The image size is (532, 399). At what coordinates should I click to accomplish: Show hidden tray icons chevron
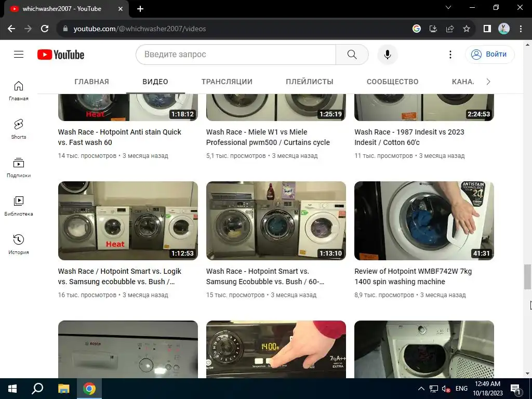421,389
